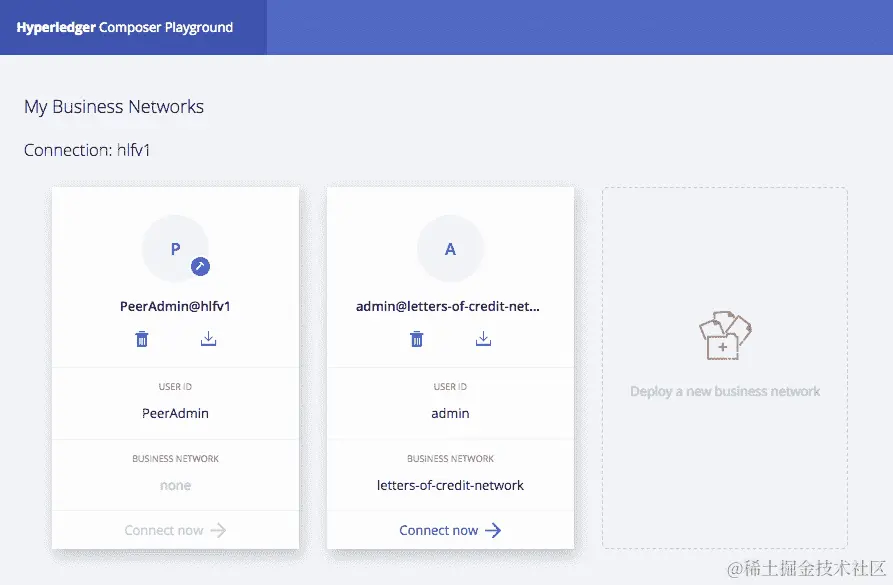Delete the PeerAdmin@hlfv1 card via trash icon
The width and height of the screenshot is (893, 585).
pyautogui.click(x=142, y=339)
